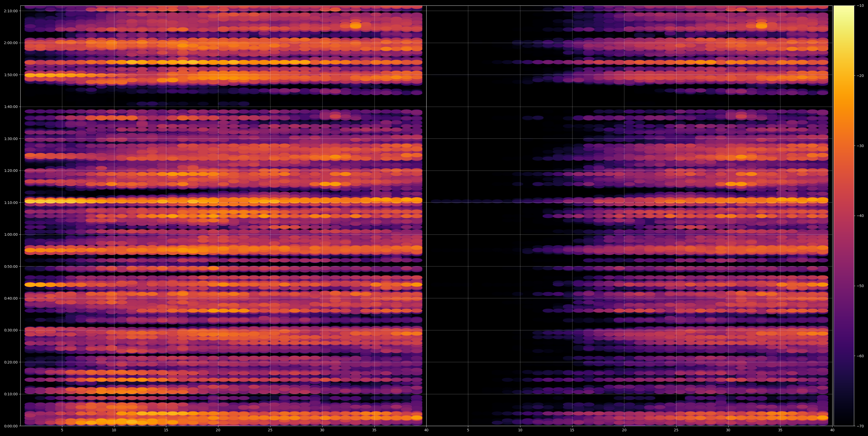Click the colorbar tick label −10

(860, 5)
